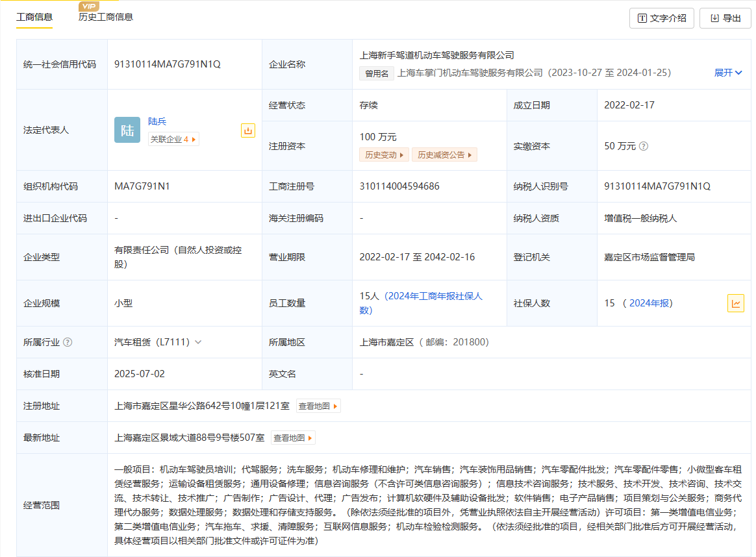The height and width of the screenshot is (557, 756).
Task: Open the 2024年报 link in 社保人数
Action: coord(650,303)
